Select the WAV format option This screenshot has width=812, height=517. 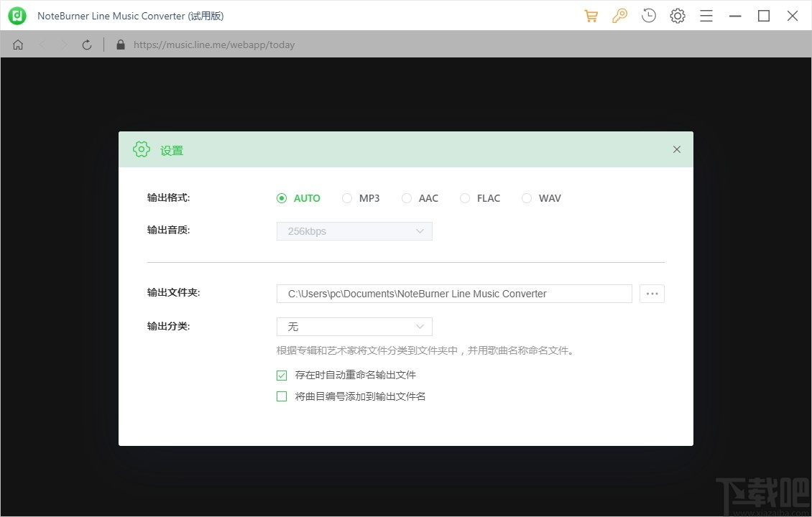pyautogui.click(x=527, y=198)
